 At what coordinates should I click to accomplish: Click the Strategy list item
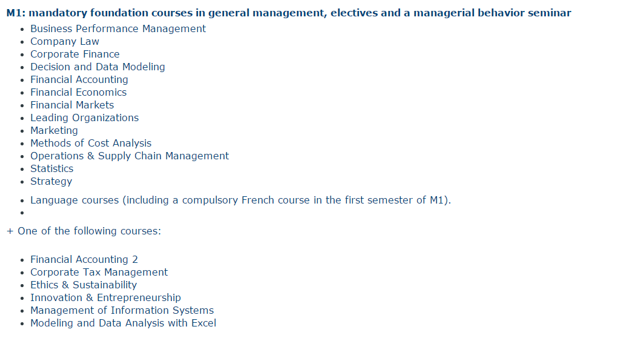[51, 182]
